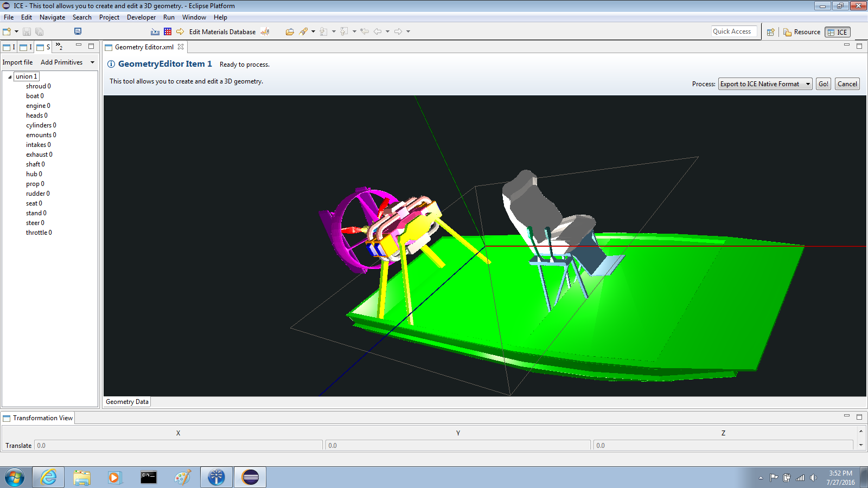Select the Geometry Data bottom tab
Image resolution: width=868 pixels, height=488 pixels.
pos(127,402)
